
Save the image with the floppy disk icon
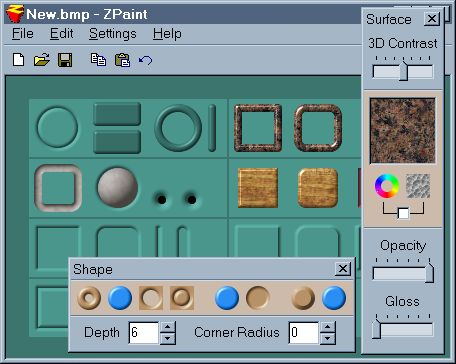(x=65, y=60)
